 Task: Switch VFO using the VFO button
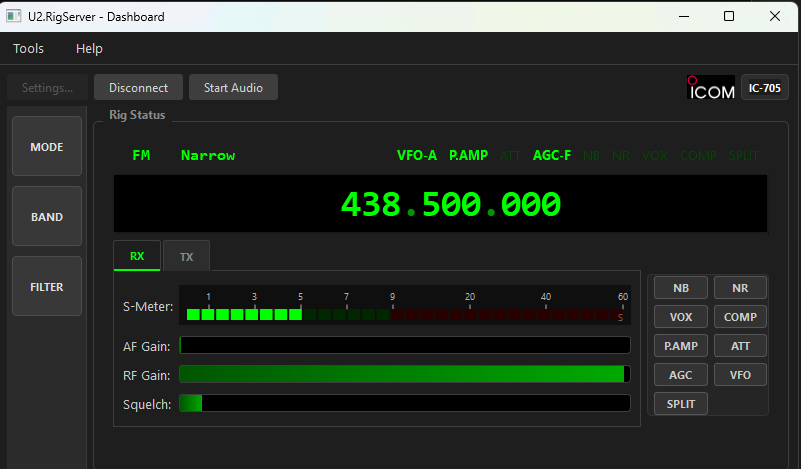click(x=740, y=375)
